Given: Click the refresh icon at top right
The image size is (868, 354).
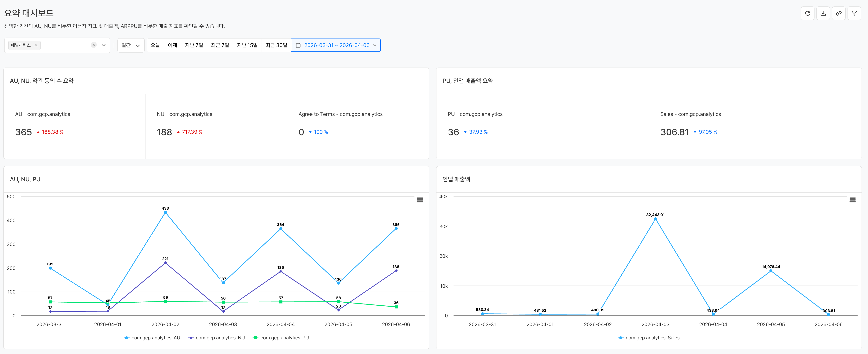Looking at the screenshot, I should click(x=807, y=13).
